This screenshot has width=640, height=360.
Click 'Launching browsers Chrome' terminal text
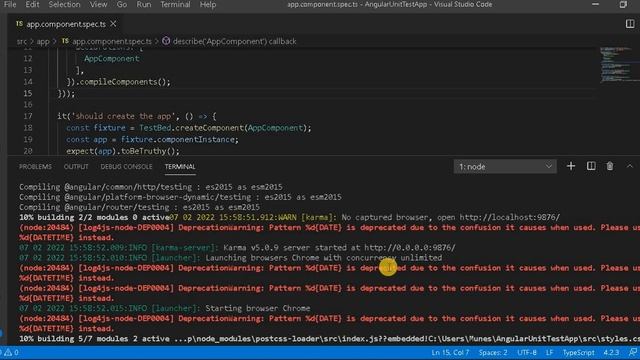pos(262,258)
